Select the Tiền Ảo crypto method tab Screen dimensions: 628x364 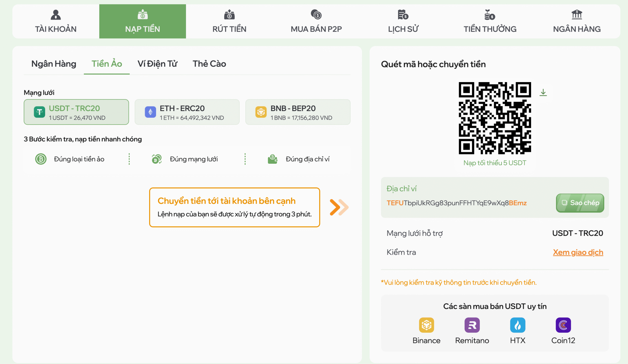click(107, 64)
